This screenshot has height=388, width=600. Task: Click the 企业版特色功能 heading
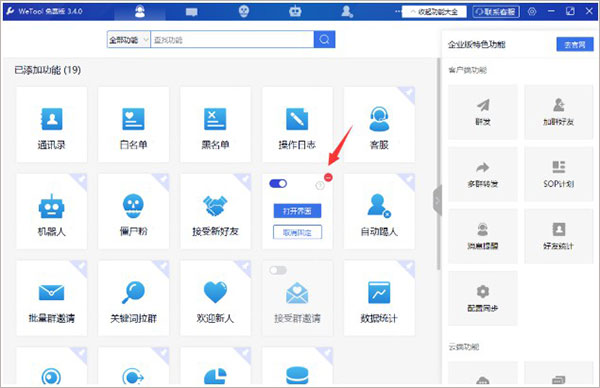click(477, 45)
